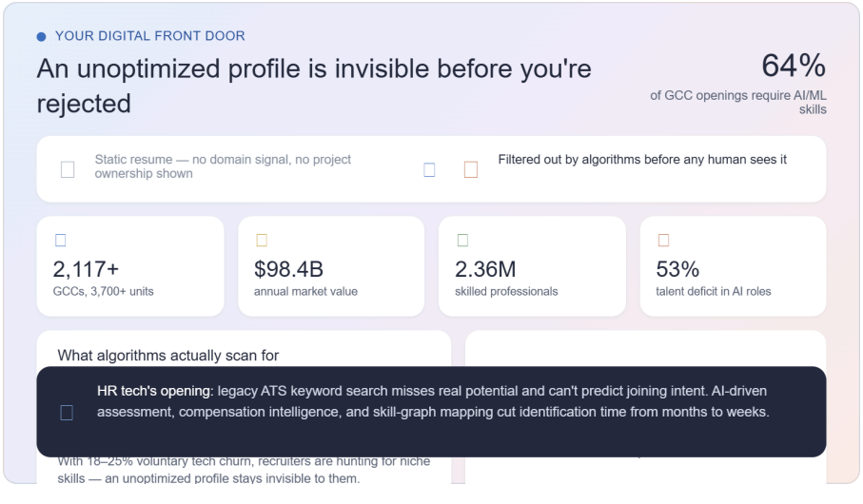The image size is (863, 504).
Task: Click the green icon above 2.36M
Action: coord(462,241)
